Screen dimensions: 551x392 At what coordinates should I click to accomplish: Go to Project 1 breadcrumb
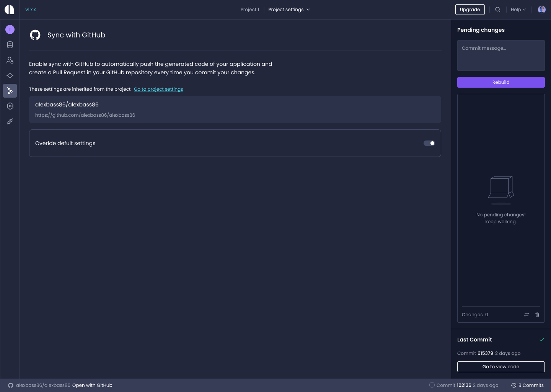point(249,10)
